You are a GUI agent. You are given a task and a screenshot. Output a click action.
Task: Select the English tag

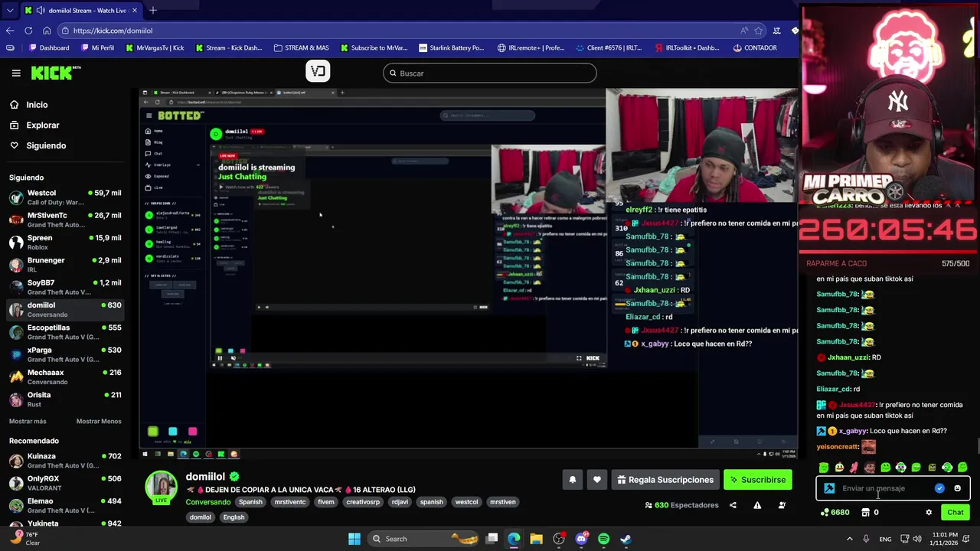tap(234, 517)
